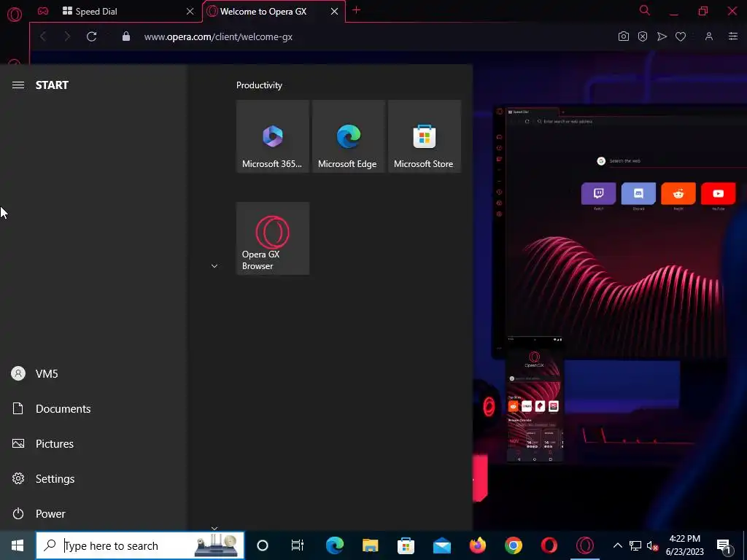Open File Explorer from the taskbar
This screenshot has width=747, height=560.
pos(370,545)
